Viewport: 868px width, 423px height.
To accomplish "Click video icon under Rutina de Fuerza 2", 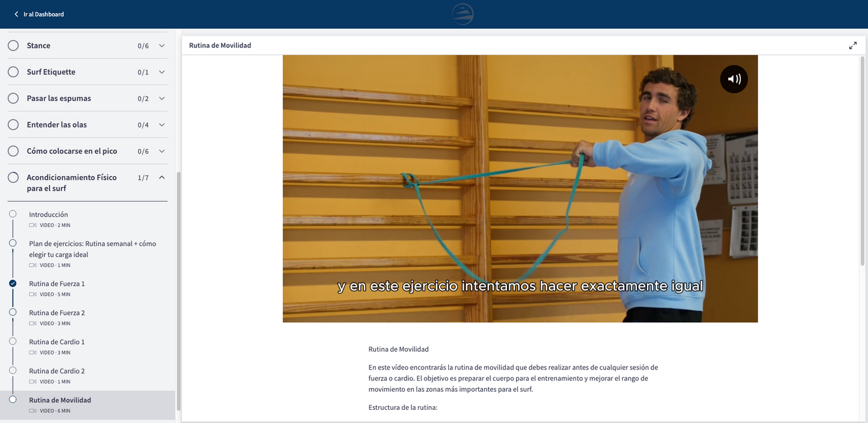I will pos(32,324).
